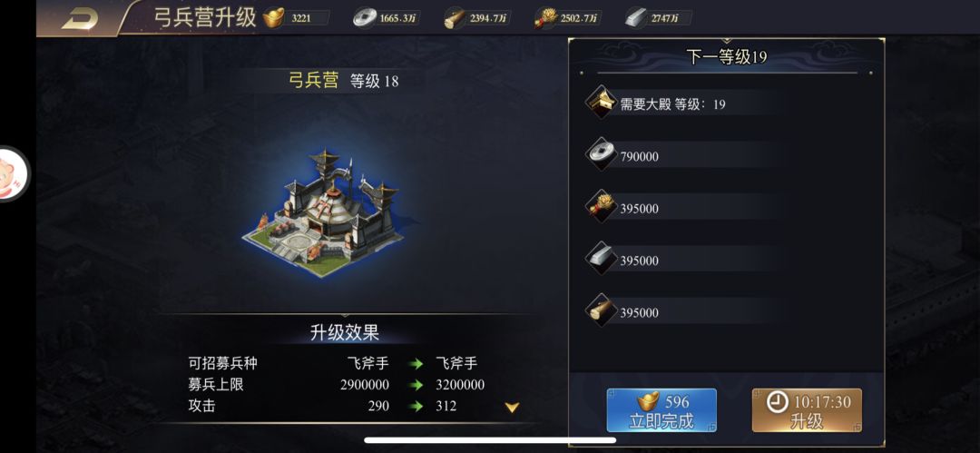Tap the 弓兵营升级 title tab
The height and width of the screenshot is (453, 980).
click(x=205, y=17)
